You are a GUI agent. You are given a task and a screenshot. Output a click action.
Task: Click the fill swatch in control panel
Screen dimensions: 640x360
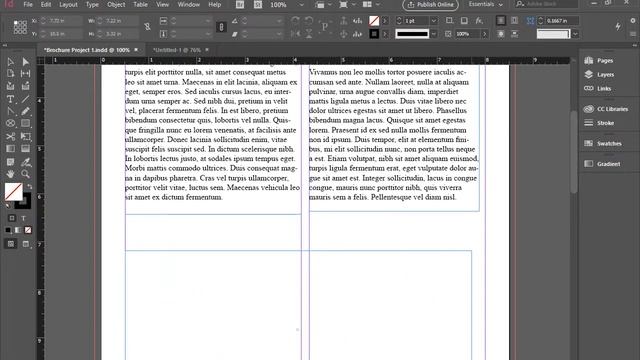click(374, 20)
